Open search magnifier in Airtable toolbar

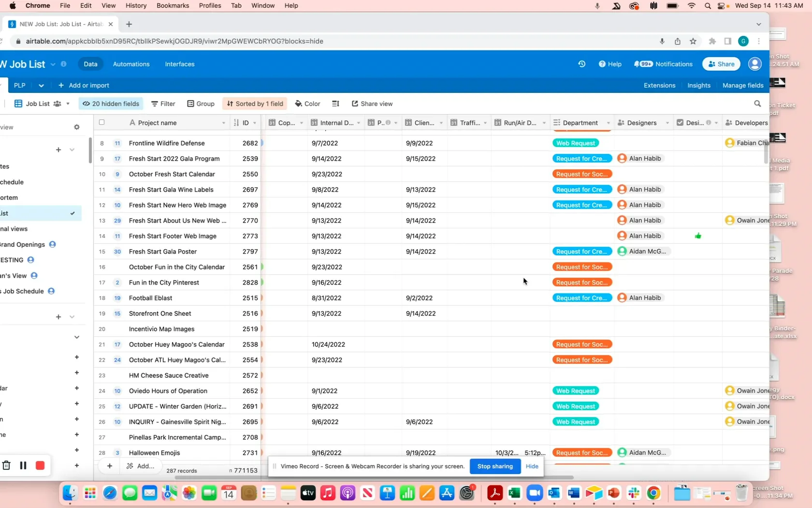(x=757, y=104)
